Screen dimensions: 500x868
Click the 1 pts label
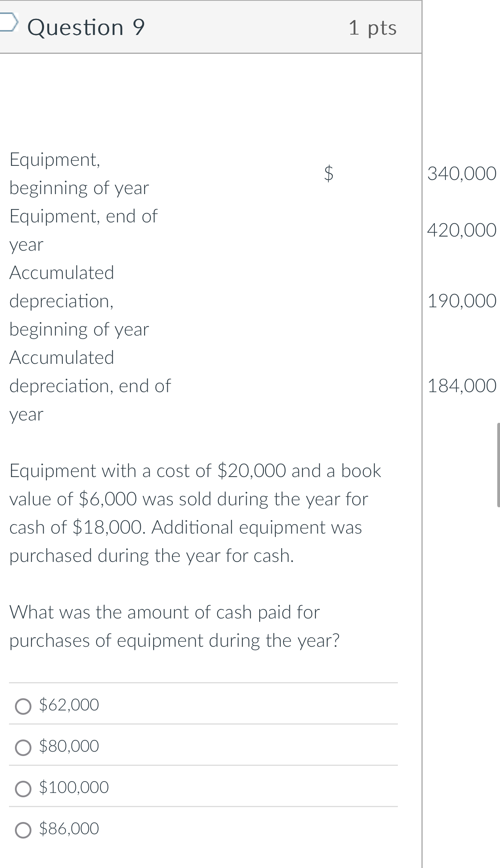coord(372,28)
